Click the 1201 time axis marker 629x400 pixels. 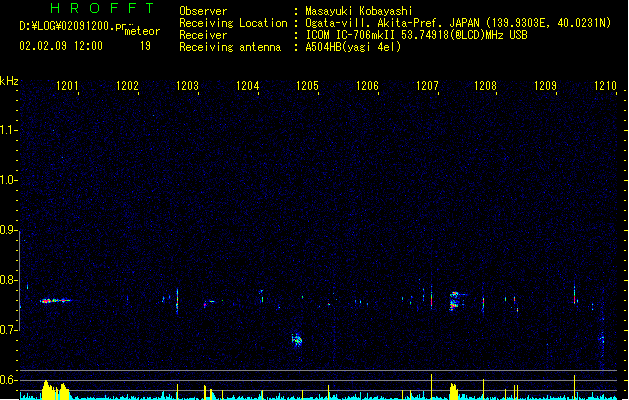67,85
